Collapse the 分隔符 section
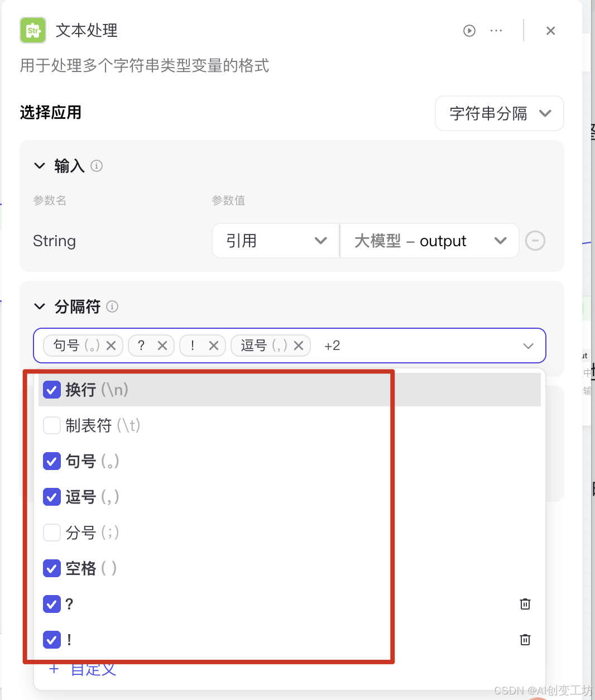 (40, 306)
